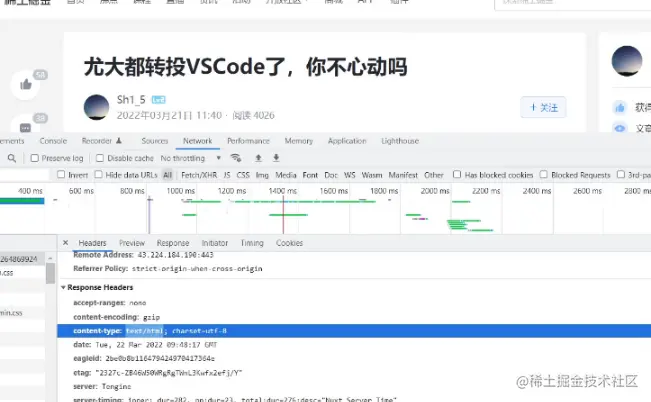Toggle Has blocked cookies checkbox
651x402 pixels.
pyautogui.click(x=457, y=174)
